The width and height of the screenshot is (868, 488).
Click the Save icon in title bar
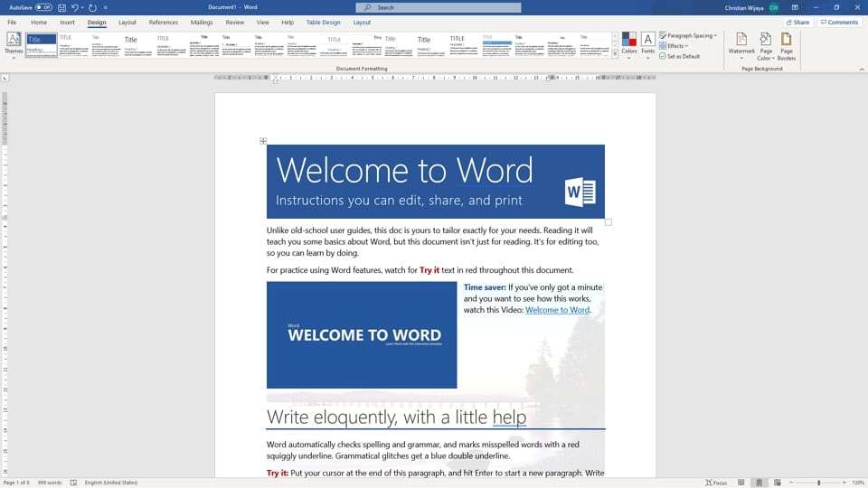pos(61,7)
